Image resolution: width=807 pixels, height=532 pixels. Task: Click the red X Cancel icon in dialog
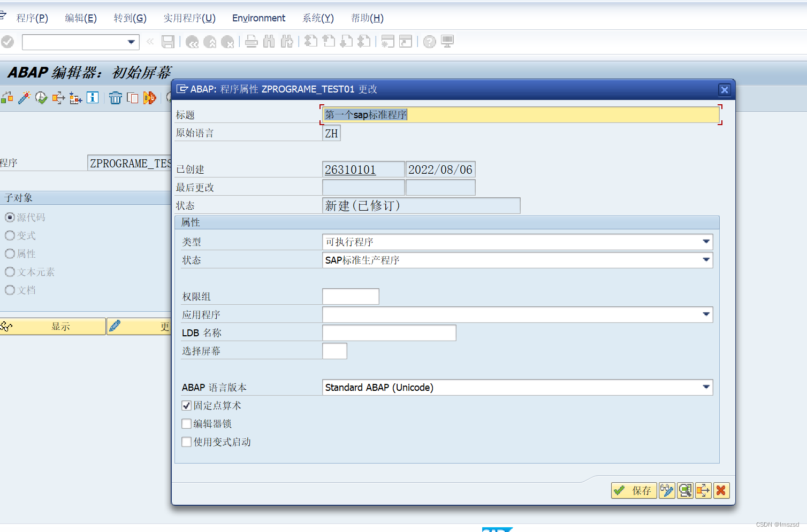pos(721,490)
